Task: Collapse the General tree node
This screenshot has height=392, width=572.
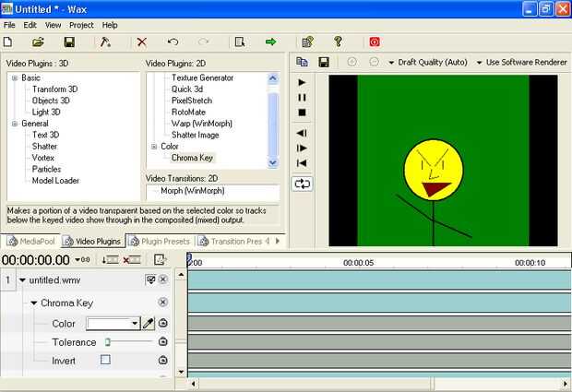Action: 15,124
